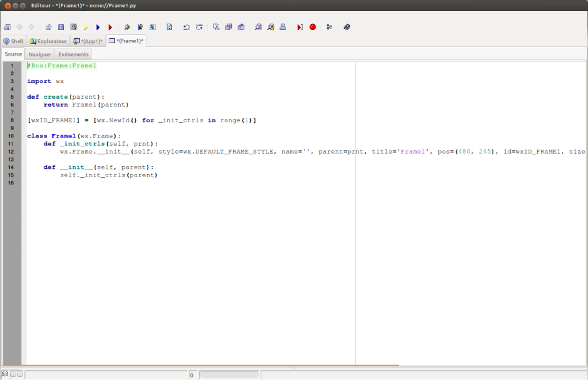
Task: Open the Evénements view tab
Action: click(x=73, y=54)
